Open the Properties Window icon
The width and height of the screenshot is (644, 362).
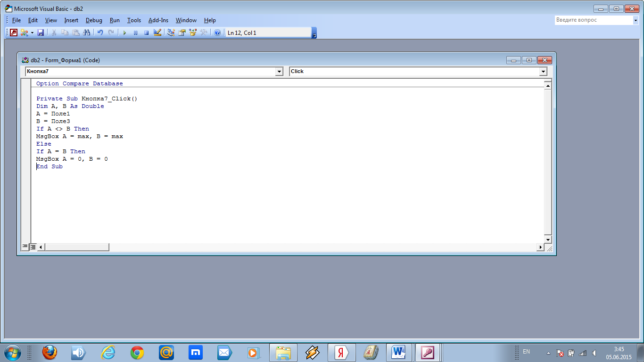coord(182,33)
